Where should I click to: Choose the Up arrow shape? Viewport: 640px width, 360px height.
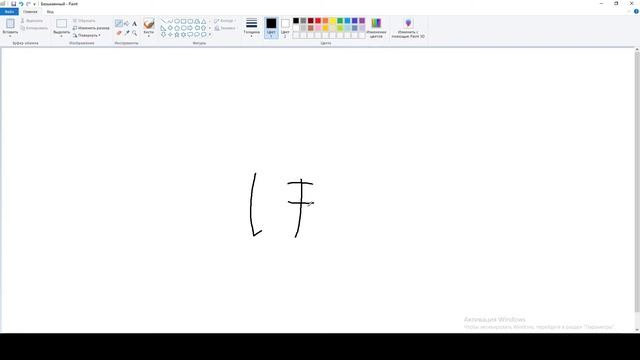coord(204,28)
